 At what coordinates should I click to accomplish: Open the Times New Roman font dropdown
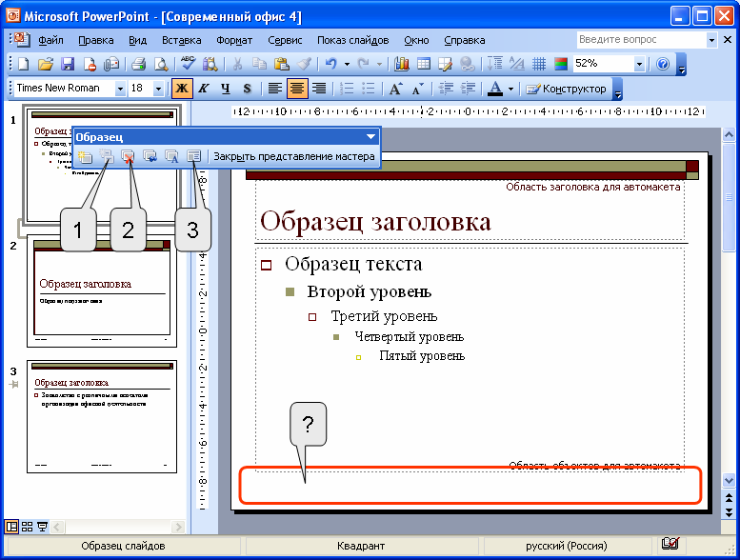coord(120,89)
